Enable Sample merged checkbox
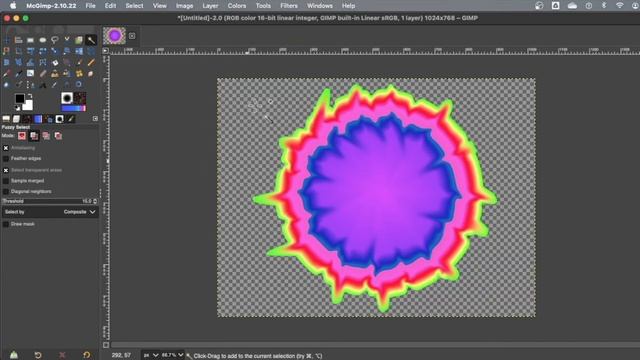 tap(6, 181)
